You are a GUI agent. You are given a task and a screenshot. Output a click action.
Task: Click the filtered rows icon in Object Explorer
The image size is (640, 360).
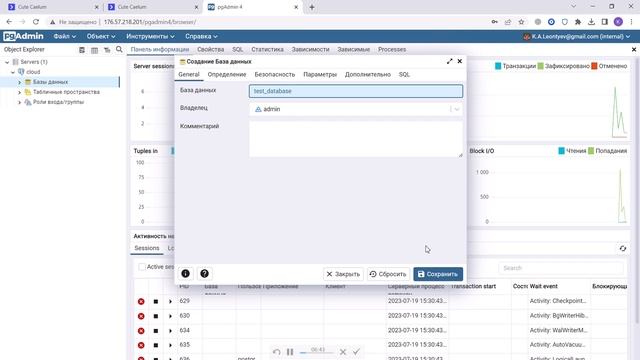[x=107, y=50]
